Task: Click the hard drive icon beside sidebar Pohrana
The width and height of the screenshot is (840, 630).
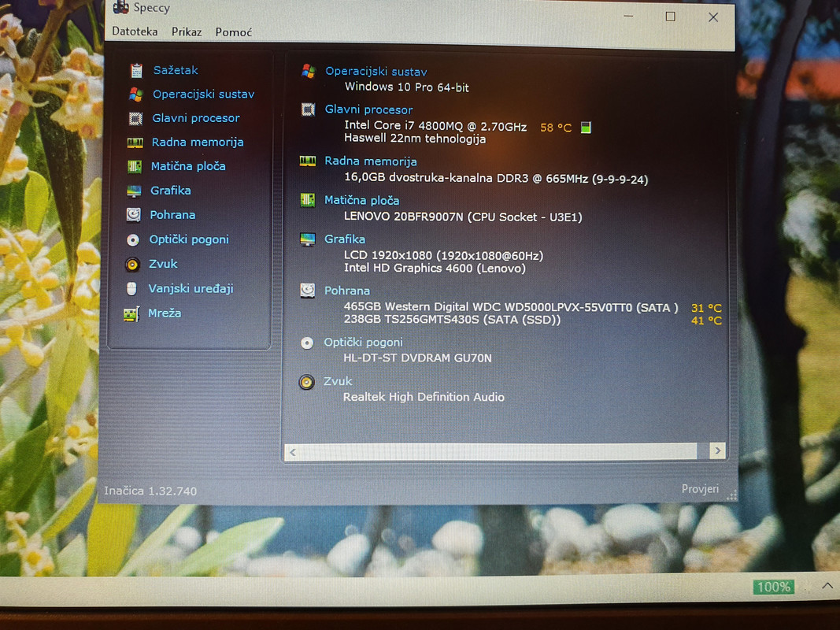Action: [133, 215]
